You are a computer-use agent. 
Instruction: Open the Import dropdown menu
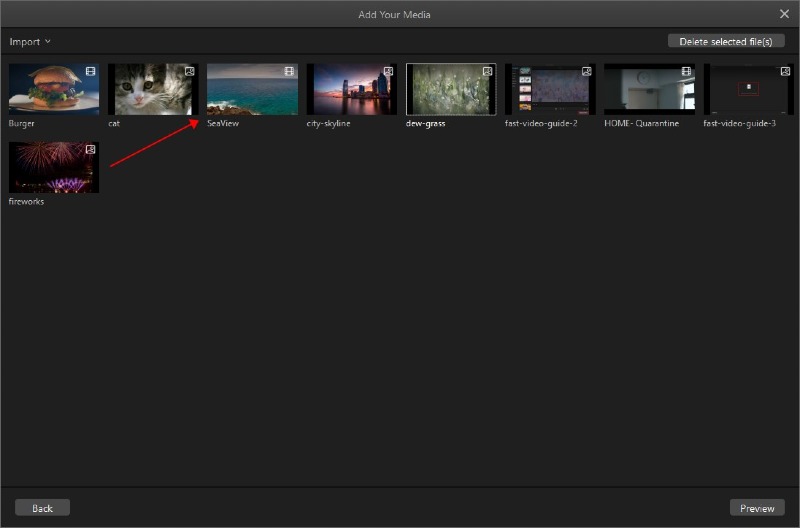(x=30, y=42)
